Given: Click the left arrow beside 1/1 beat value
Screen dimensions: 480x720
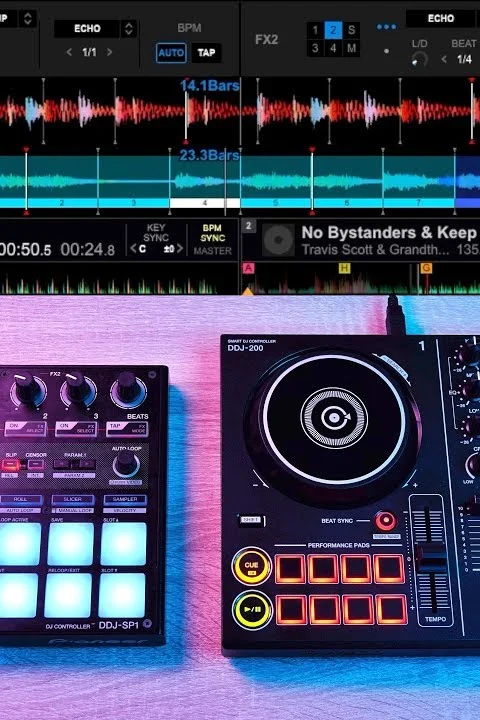Looking at the screenshot, I should point(69,52).
